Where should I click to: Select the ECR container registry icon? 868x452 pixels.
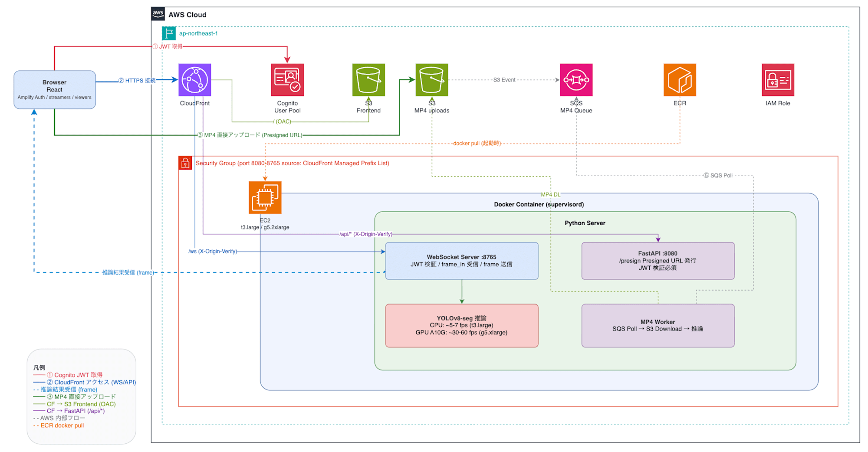point(680,80)
